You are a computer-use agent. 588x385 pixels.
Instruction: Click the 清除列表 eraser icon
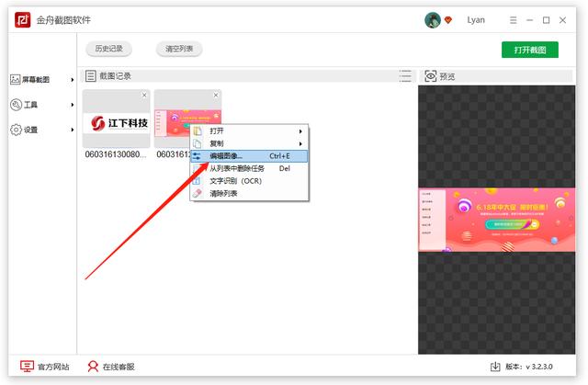click(x=198, y=194)
